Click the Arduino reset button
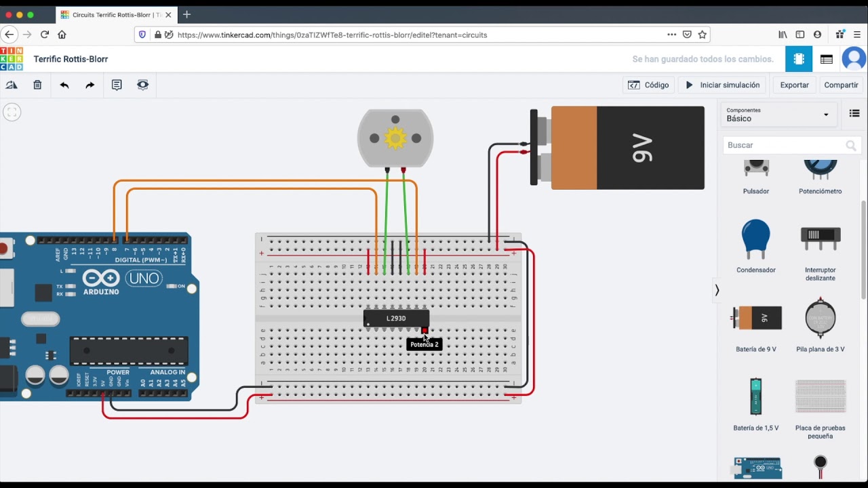 (x=3, y=248)
